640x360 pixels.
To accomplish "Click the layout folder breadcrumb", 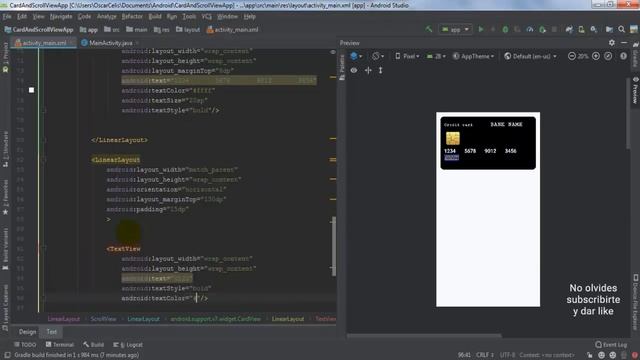I will pyautogui.click(x=188, y=29).
